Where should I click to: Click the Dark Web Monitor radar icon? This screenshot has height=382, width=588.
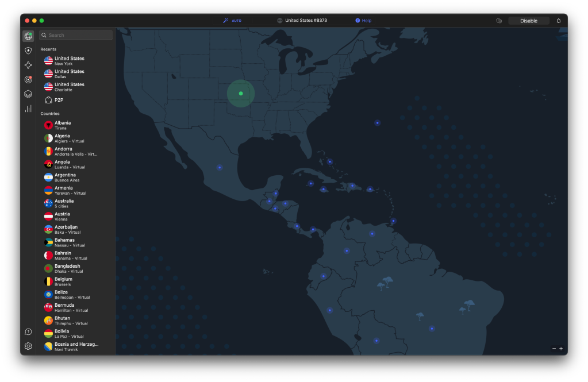click(28, 79)
